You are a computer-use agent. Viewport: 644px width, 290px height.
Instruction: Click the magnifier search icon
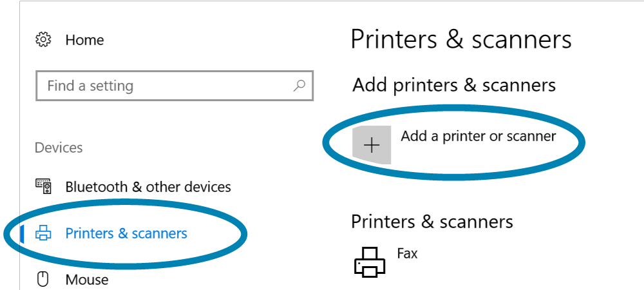(299, 86)
